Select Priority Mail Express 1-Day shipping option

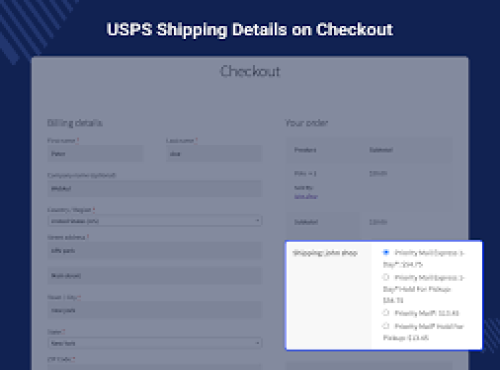(x=386, y=252)
